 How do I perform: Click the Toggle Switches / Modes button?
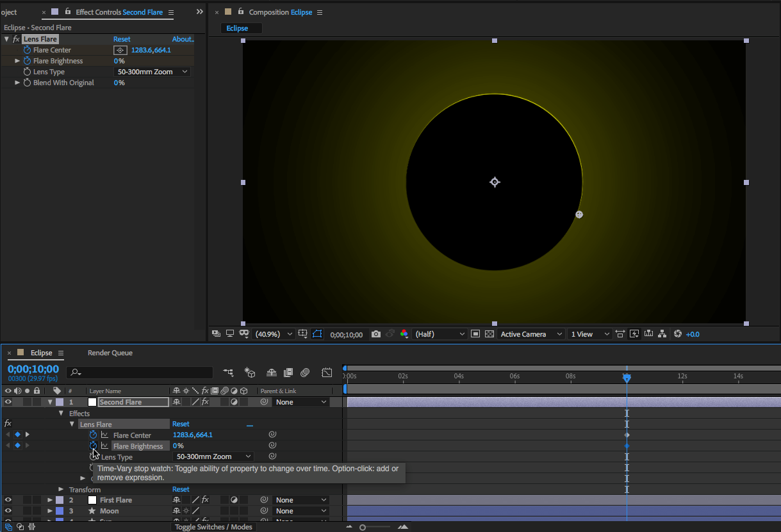click(214, 527)
